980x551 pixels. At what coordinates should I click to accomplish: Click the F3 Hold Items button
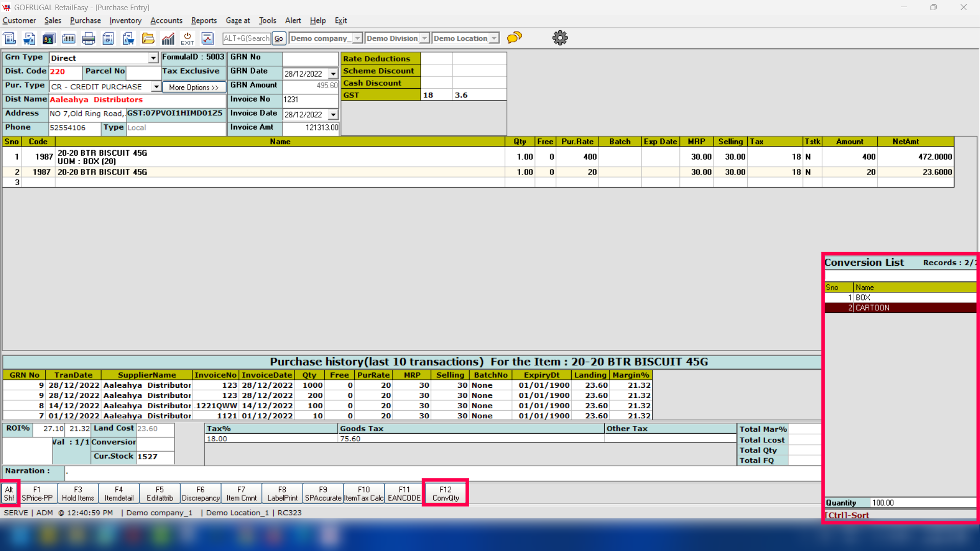pyautogui.click(x=78, y=493)
